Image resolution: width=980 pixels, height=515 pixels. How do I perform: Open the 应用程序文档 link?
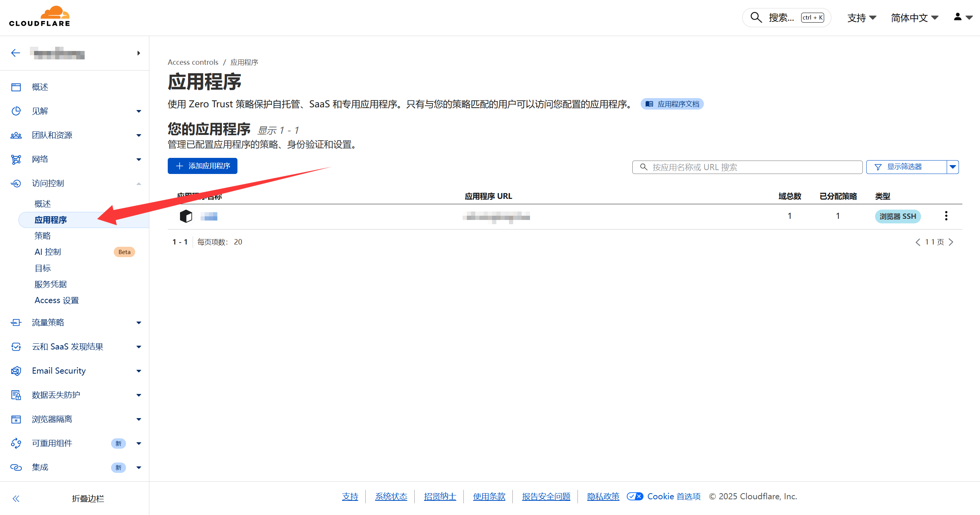(672, 104)
